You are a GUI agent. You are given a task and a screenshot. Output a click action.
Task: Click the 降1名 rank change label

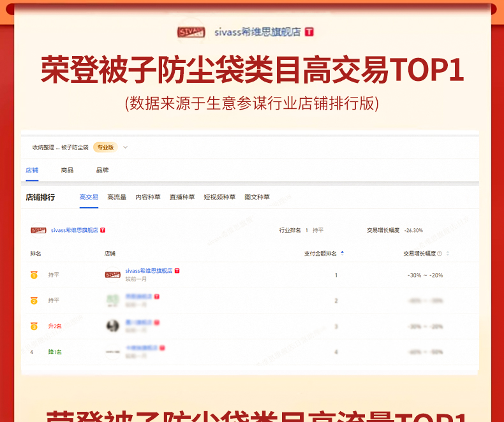click(x=55, y=352)
